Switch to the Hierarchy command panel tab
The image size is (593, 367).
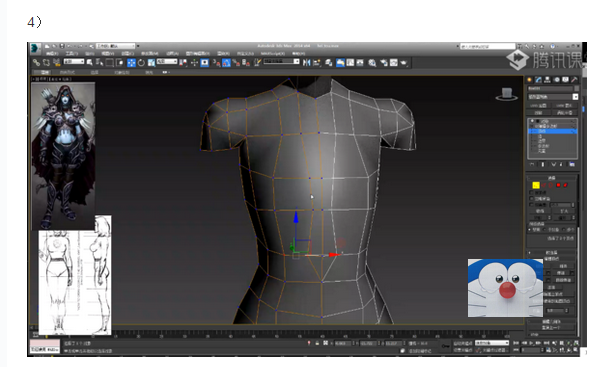click(547, 79)
